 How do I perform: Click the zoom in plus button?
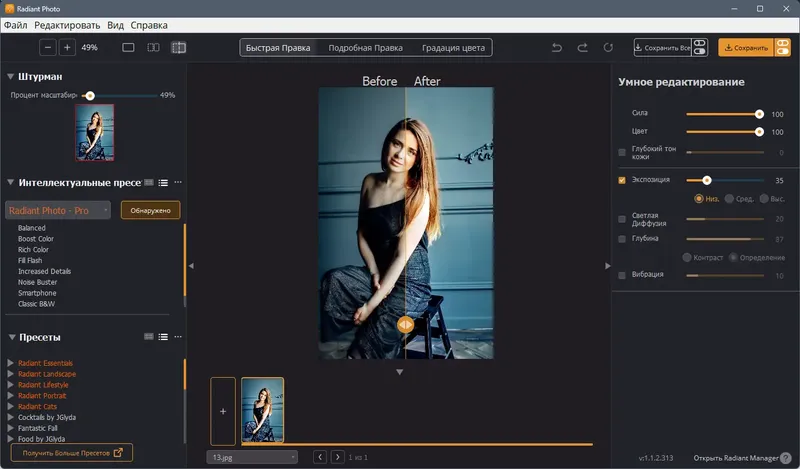[67, 47]
